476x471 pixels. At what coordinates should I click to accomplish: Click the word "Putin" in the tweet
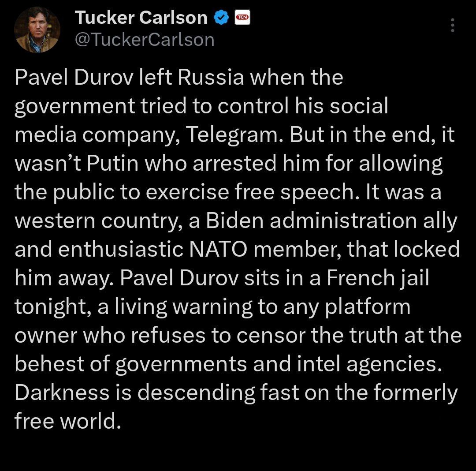click(x=112, y=163)
